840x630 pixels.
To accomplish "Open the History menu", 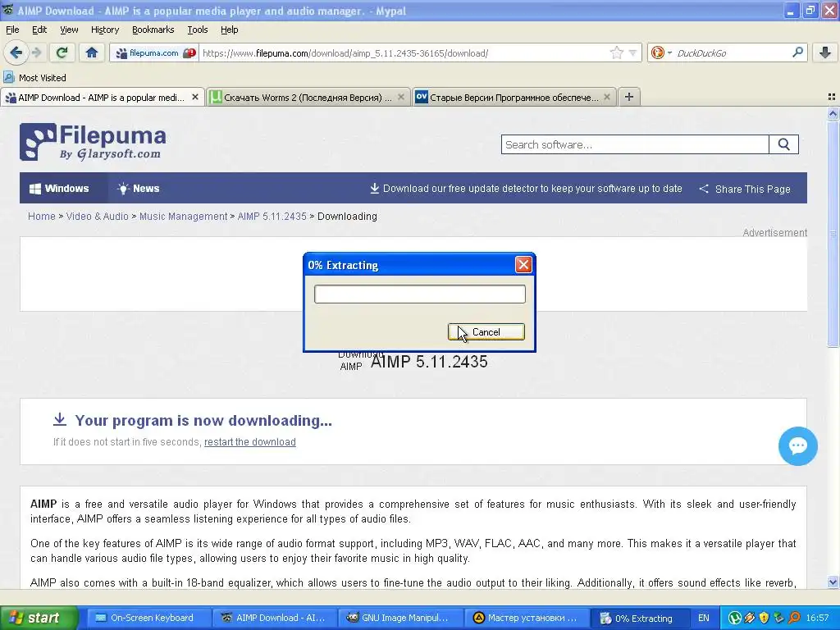I will click(104, 30).
